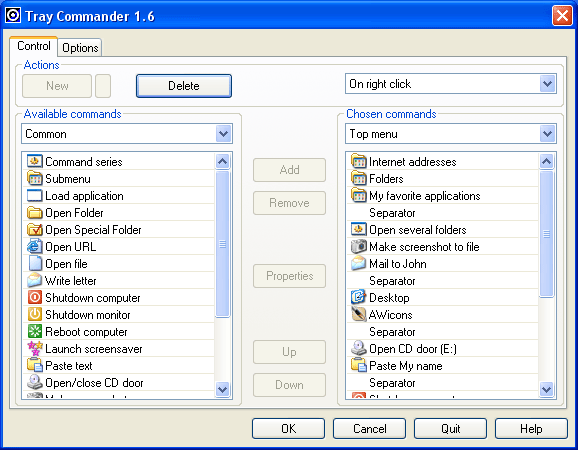Click the Shutdown monitor power icon
The width and height of the screenshot is (578, 450).
coord(35,314)
